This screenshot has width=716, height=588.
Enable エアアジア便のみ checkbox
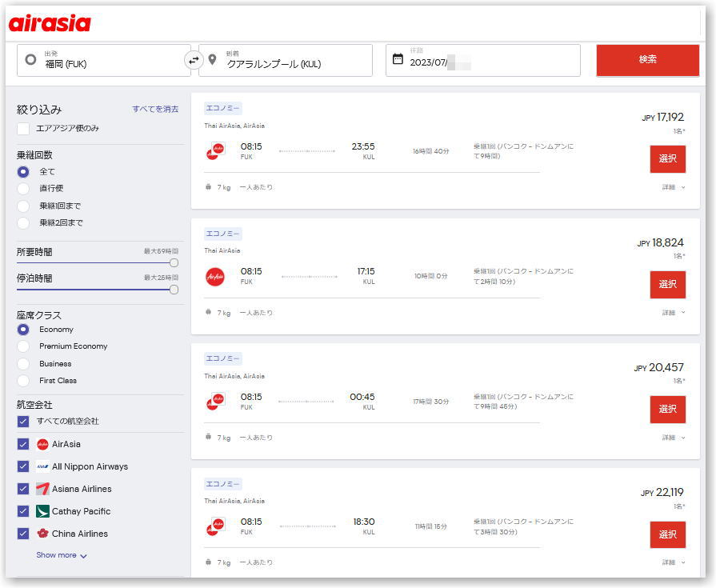23,129
